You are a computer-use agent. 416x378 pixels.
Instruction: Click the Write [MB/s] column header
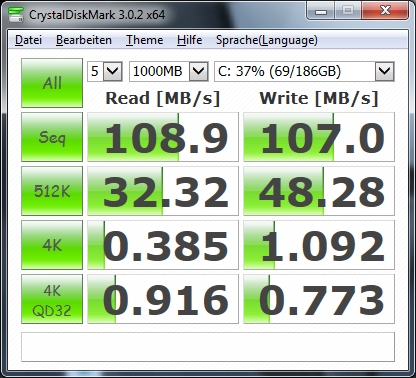[x=319, y=98]
